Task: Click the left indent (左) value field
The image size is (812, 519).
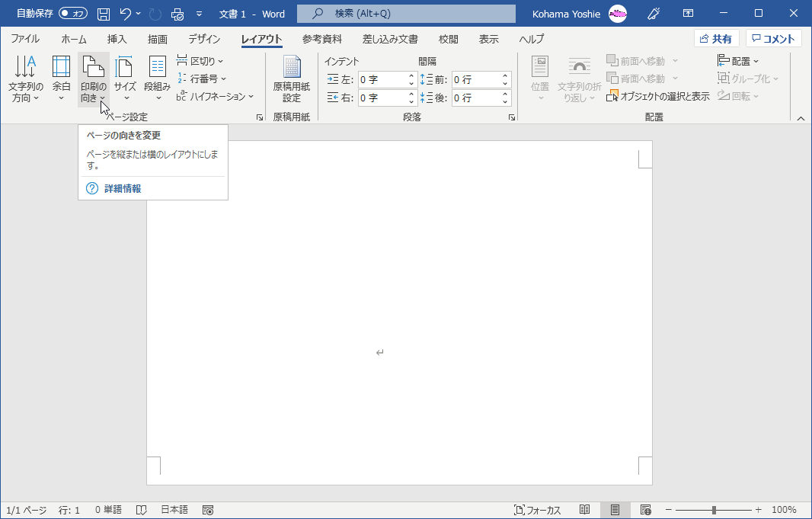Action: pos(382,80)
